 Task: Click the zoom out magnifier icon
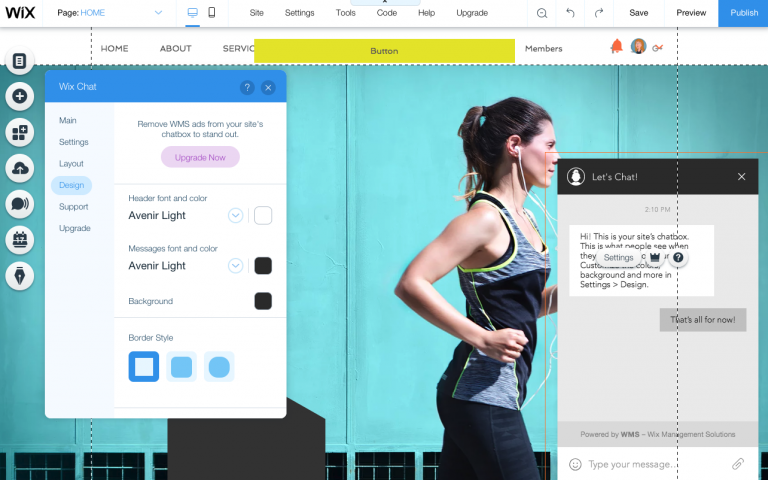pos(542,13)
